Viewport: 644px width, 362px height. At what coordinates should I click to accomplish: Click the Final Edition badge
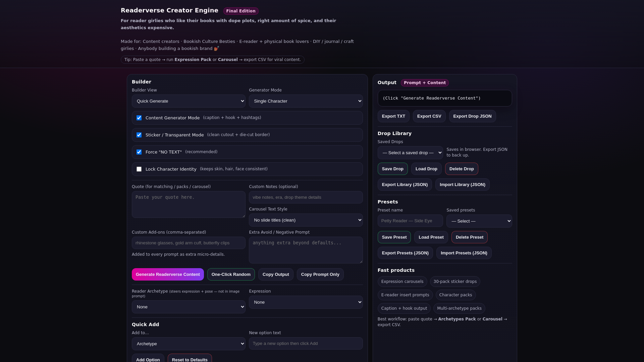pyautogui.click(x=241, y=11)
